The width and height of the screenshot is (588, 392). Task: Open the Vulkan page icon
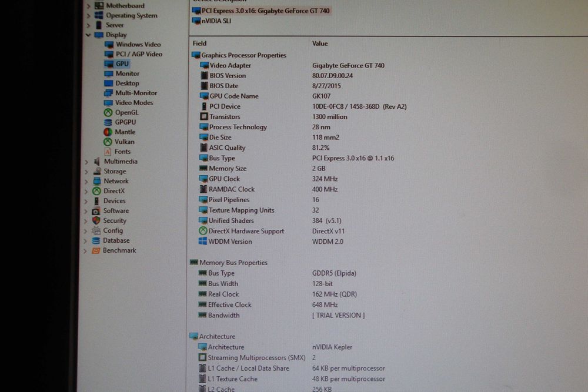tap(108, 142)
